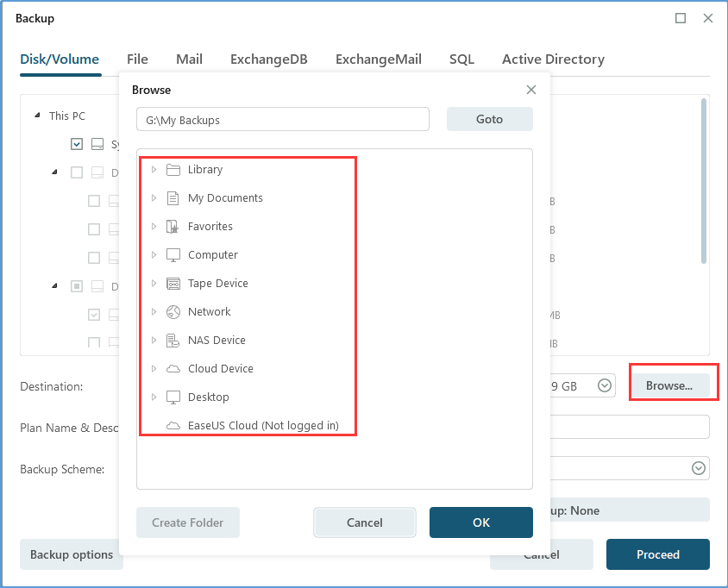
Task: Click the Cloud Device cloud icon
Action: pyautogui.click(x=173, y=369)
